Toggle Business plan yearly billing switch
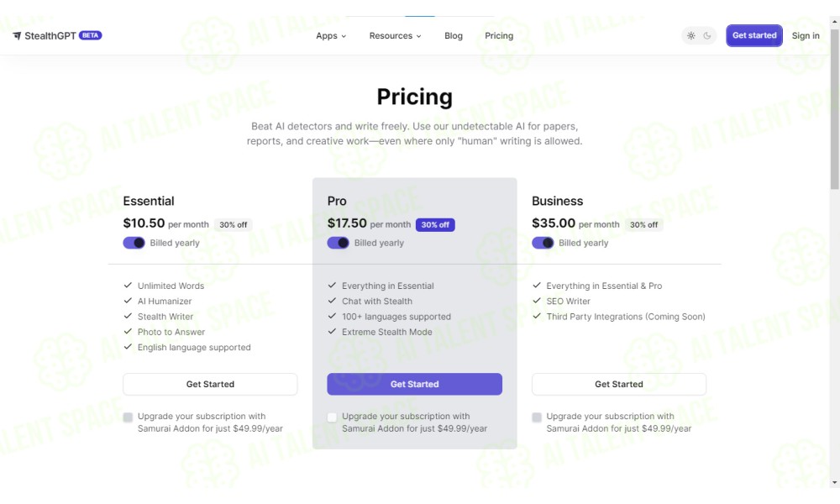840x504 pixels. [x=543, y=243]
